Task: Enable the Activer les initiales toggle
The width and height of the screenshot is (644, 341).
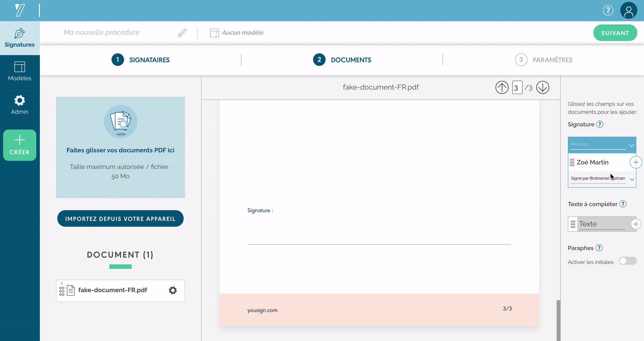Action: coord(628,261)
